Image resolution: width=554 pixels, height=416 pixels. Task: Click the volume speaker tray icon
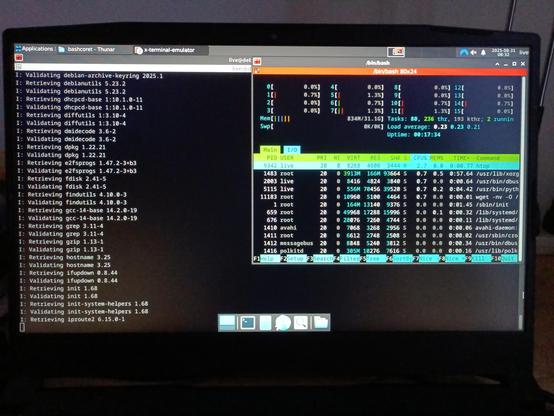coord(473,53)
